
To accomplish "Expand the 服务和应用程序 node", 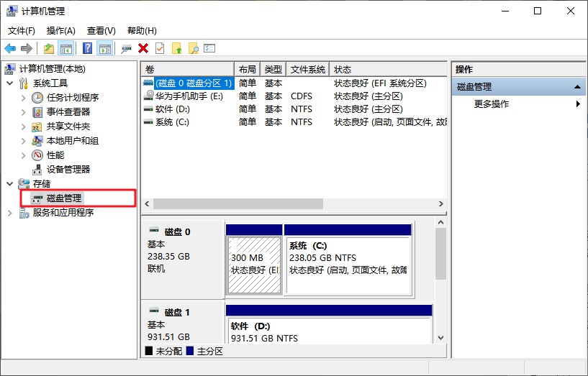I will pyautogui.click(x=10, y=213).
